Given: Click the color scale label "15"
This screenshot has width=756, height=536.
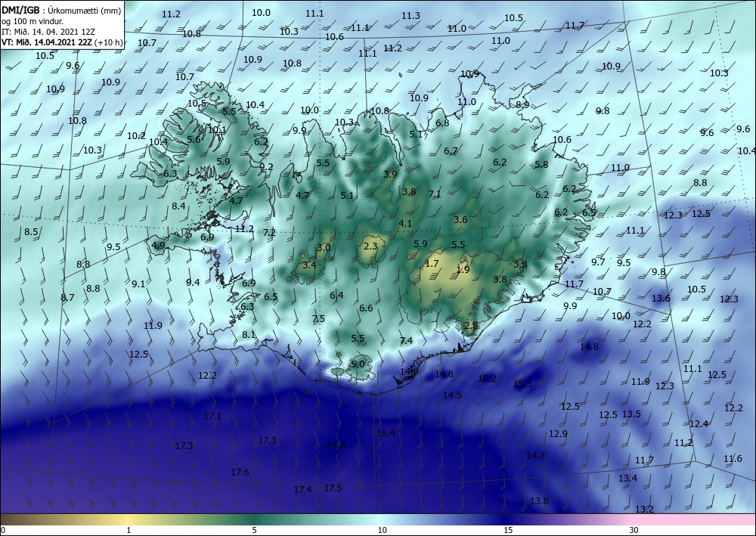Looking at the screenshot, I should click(x=508, y=530).
